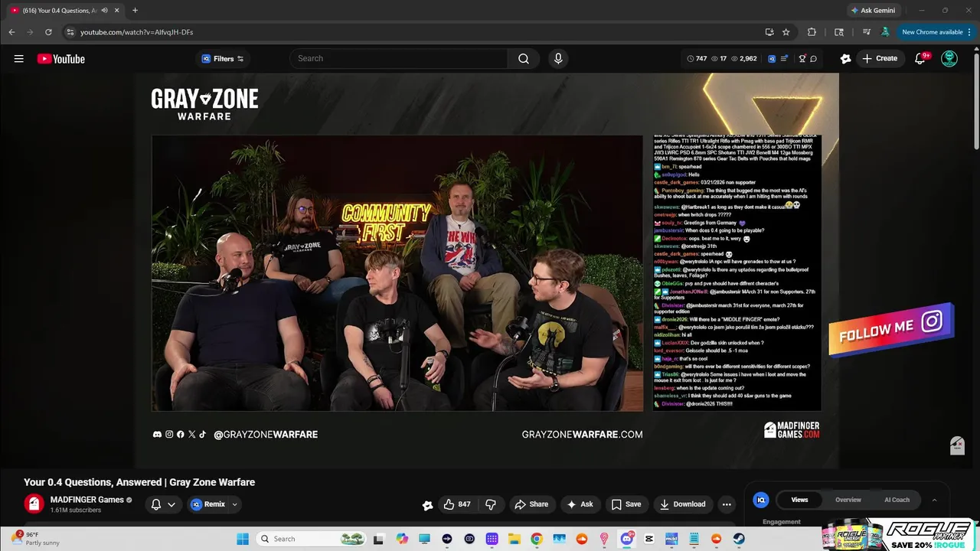Click New Chrome available update button
980x551 pixels.
(937, 32)
